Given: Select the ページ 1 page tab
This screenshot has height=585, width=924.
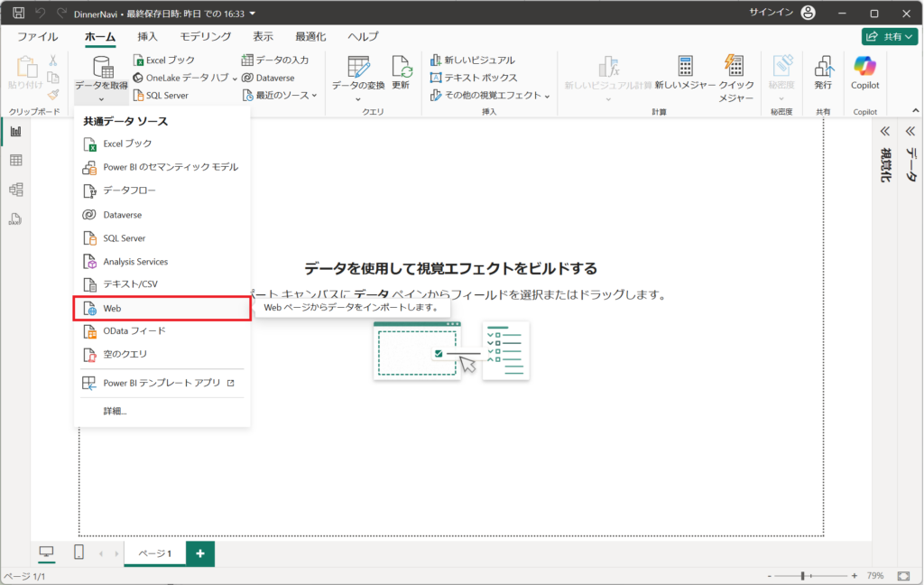Looking at the screenshot, I should tap(155, 553).
